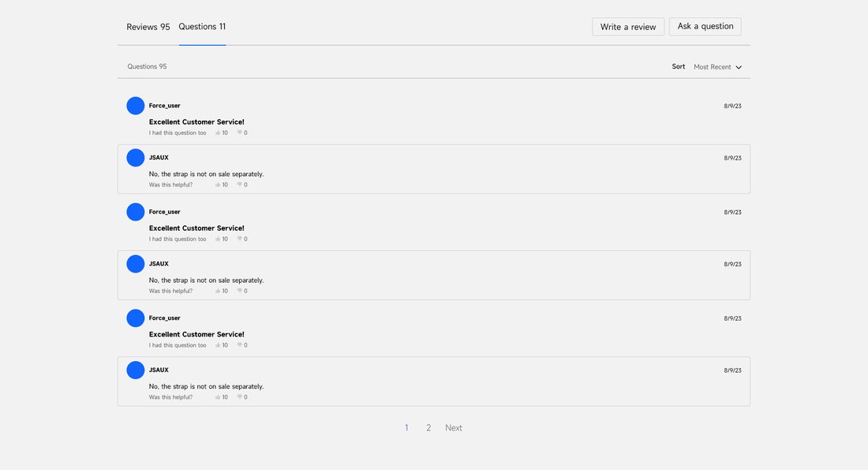
Task: Thumbs-down the first JSAUX answer
Action: (239, 185)
